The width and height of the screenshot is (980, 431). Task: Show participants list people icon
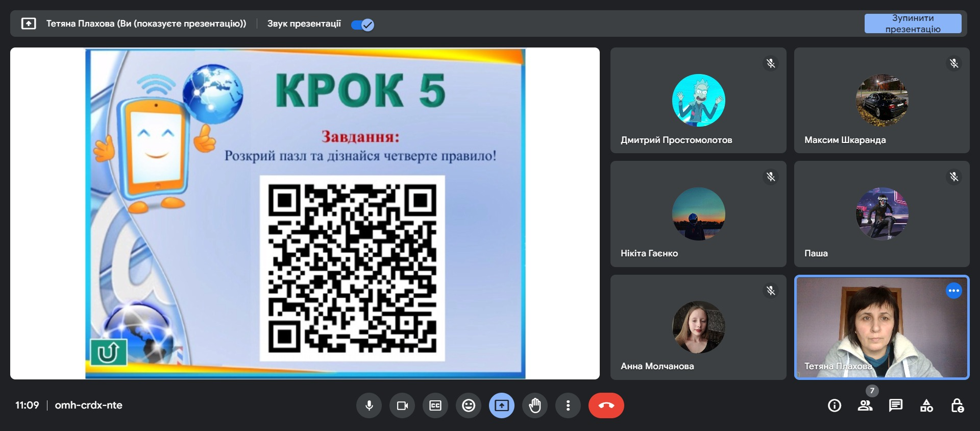click(x=865, y=405)
